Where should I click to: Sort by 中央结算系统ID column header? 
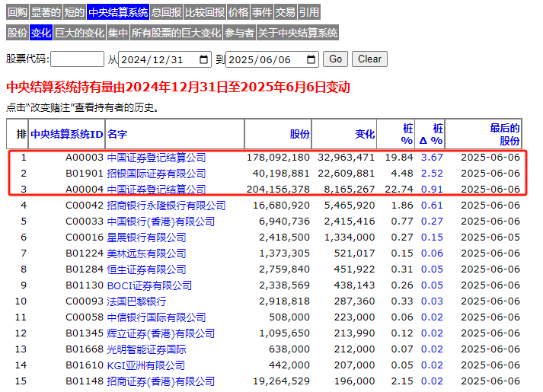point(67,134)
